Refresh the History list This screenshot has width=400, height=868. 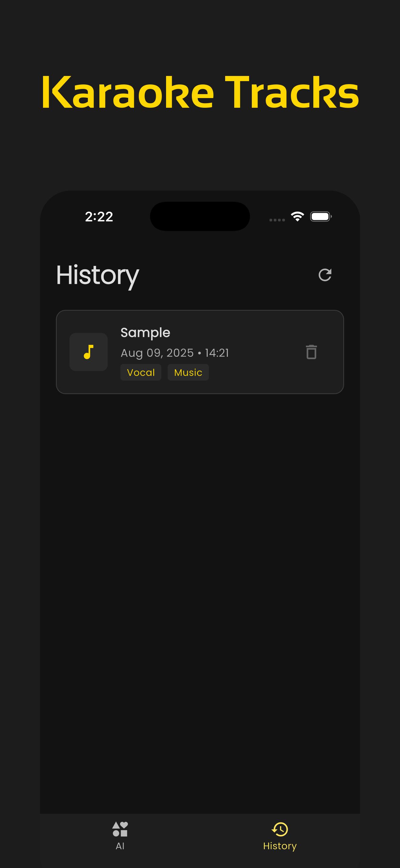click(325, 275)
